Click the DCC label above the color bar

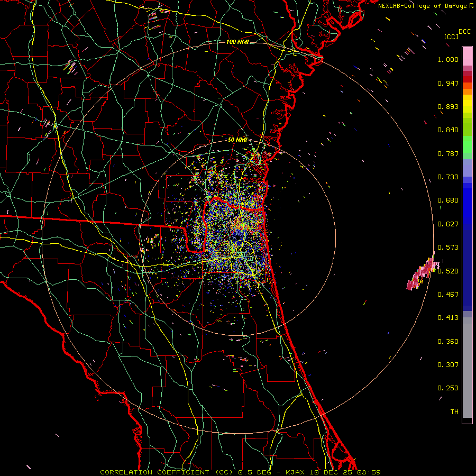pos(465,32)
